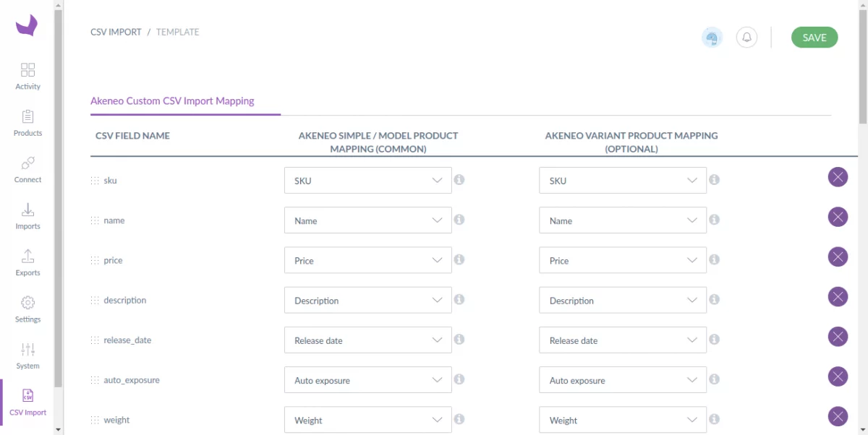868x435 pixels.
Task: Remove the weight mapping row
Action: tap(838, 416)
